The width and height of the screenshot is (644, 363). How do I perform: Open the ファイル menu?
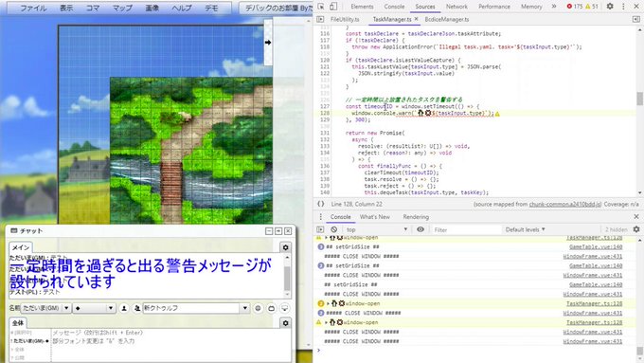[33, 8]
